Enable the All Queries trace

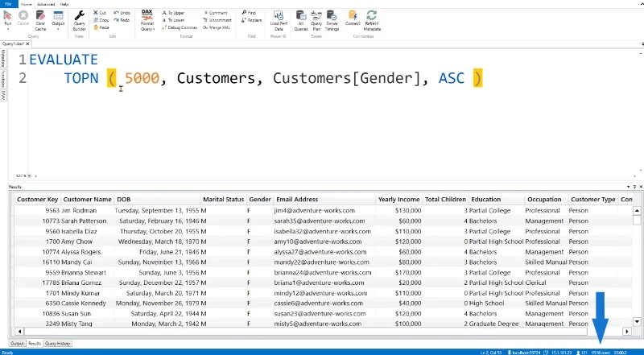click(301, 21)
